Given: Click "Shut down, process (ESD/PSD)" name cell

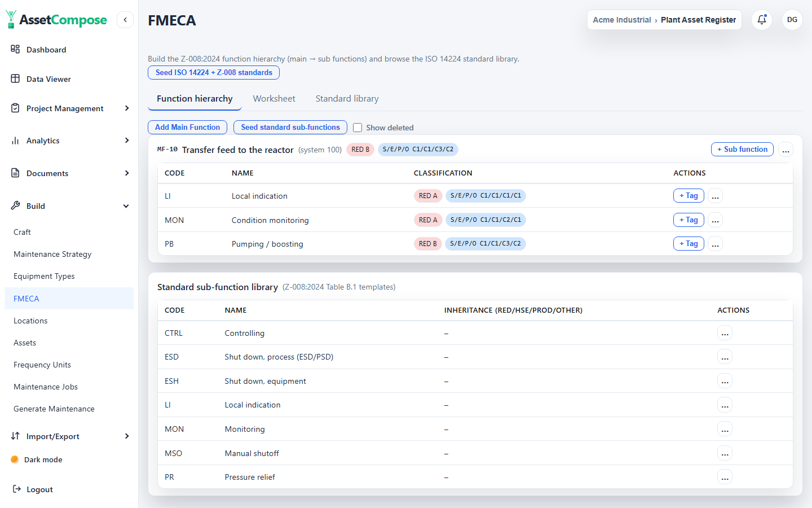Looking at the screenshot, I should [279, 357].
